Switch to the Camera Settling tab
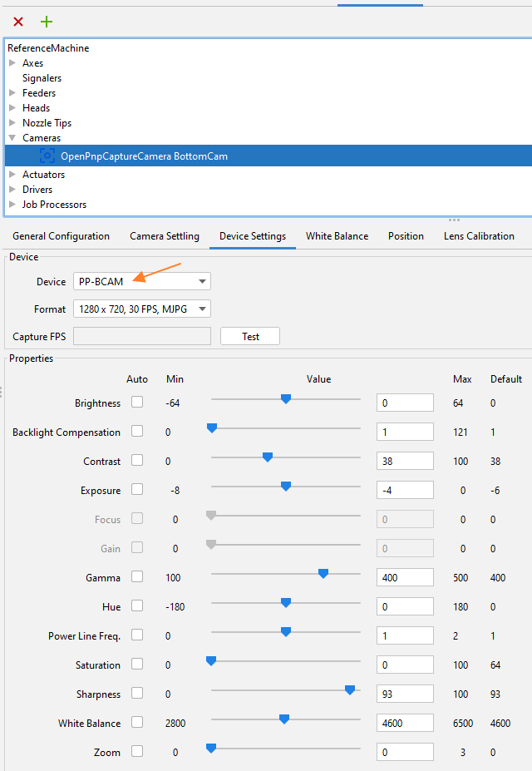This screenshot has width=532, height=771. pos(165,236)
